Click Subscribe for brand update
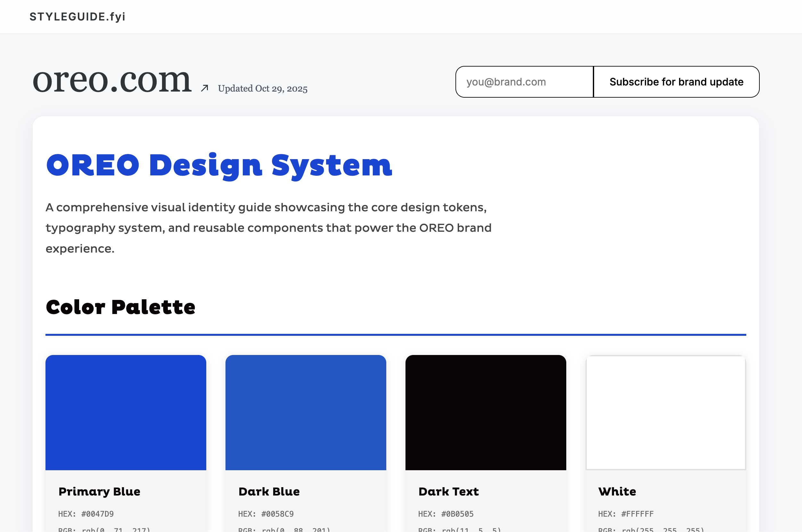The height and width of the screenshot is (532, 802). pyautogui.click(x=676, y=82)
